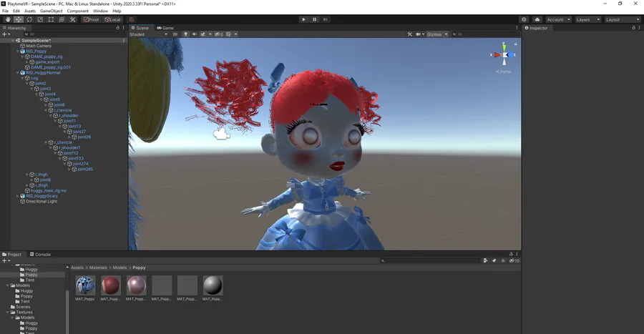Click the Play button
This screenshot has width=644, height=334.
(303, 19)
